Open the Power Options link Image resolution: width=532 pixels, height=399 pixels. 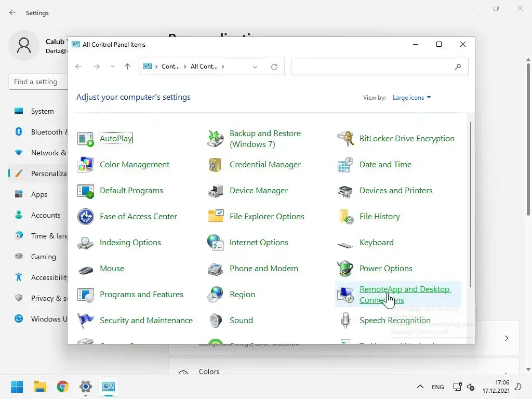pos(386,269)
